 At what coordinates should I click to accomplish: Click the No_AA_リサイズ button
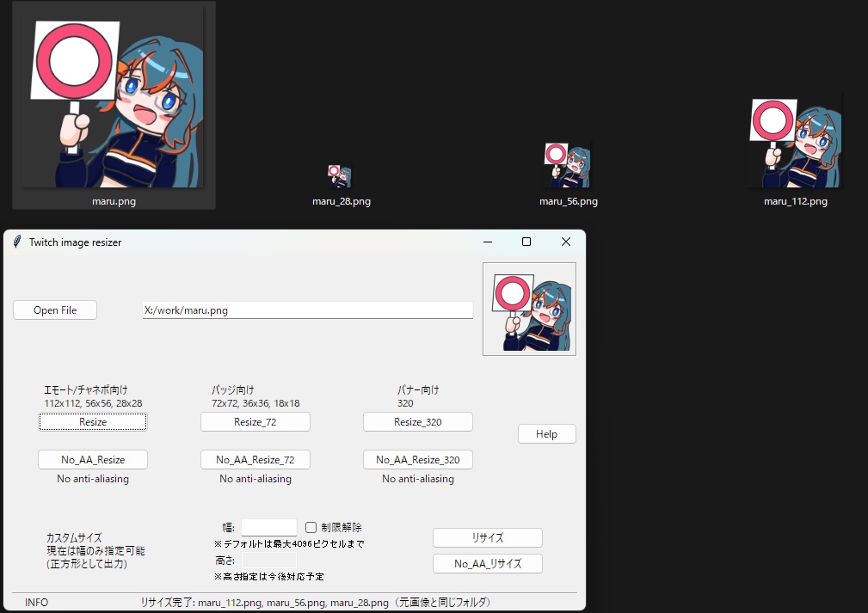[488, 563]
